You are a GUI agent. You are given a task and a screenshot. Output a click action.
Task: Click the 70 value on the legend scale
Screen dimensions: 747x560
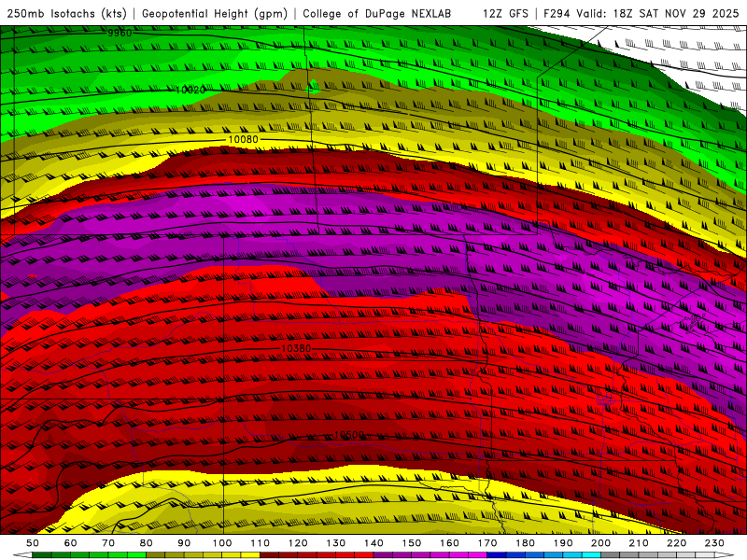(108, 543)
